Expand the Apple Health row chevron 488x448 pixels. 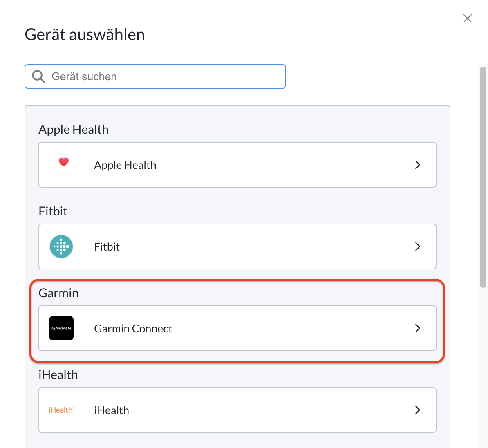click(418, 165)
